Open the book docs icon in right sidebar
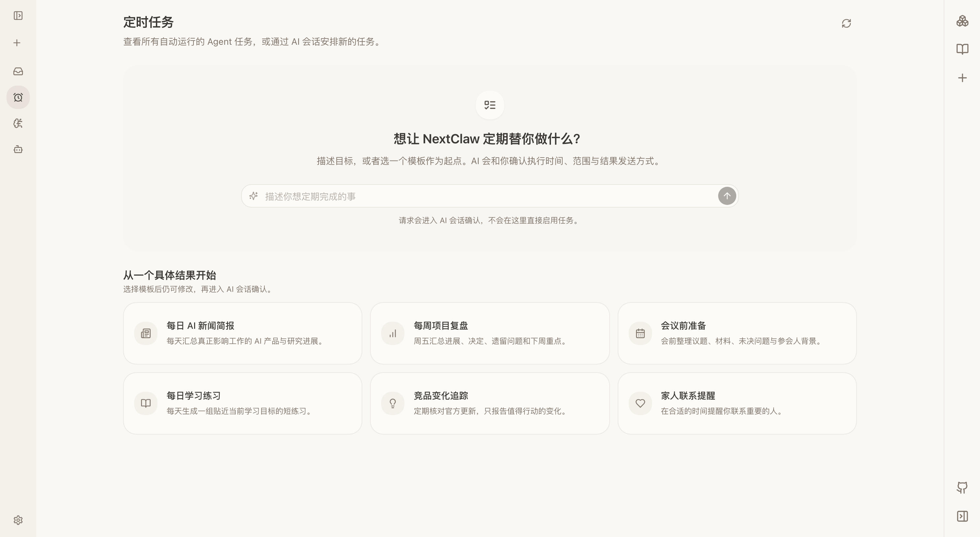The height and width of the screenshot is (537, 980). point(962,49)
